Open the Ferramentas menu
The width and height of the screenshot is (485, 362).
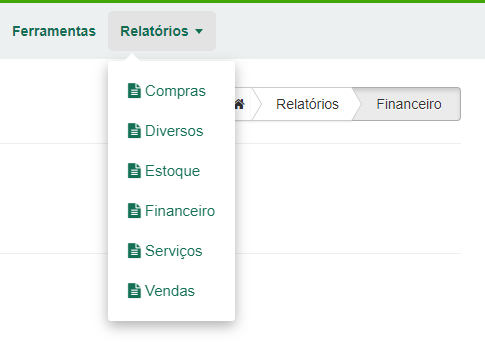(x=54, y=31)
